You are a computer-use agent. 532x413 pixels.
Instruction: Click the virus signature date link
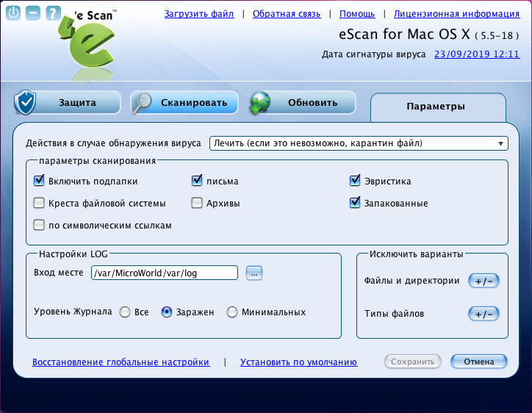(477, 54)
